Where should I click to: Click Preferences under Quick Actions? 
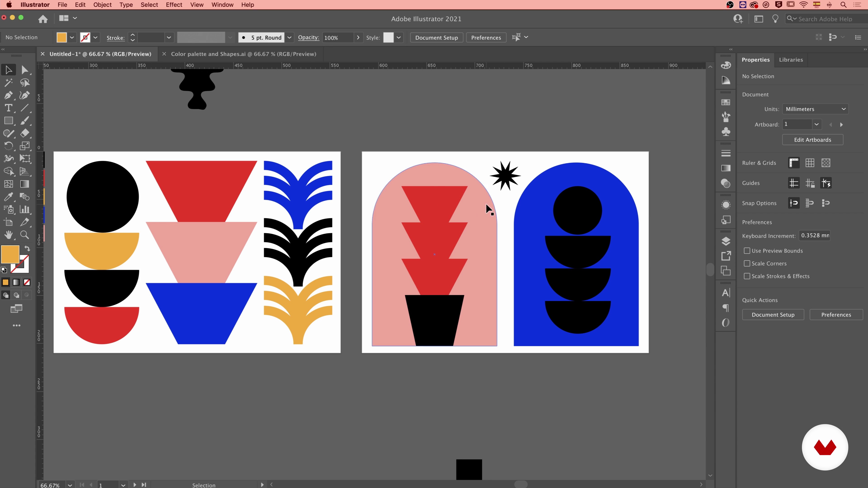click(836, 314)
